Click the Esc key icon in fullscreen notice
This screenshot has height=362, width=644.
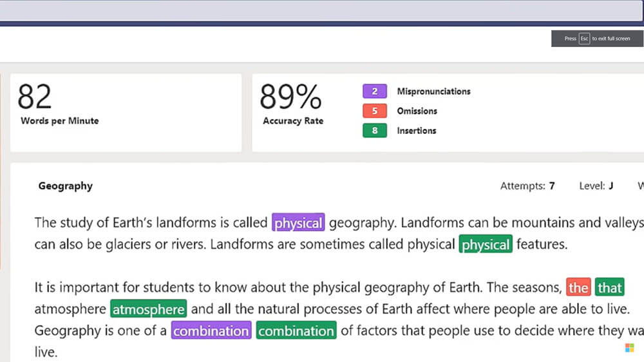(x=585, y=39)
